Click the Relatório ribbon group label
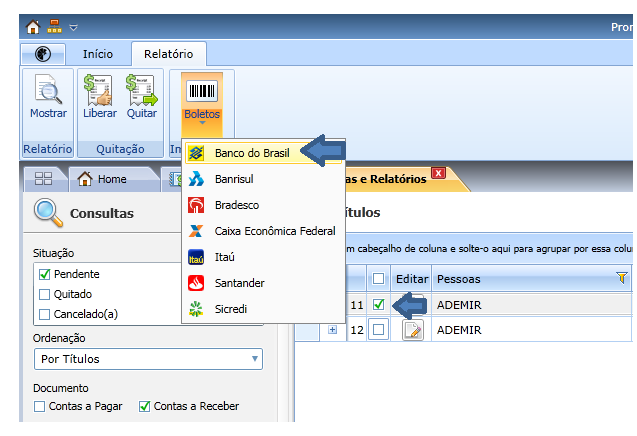The height and width of the screenshot is (436, 637). 48,149
